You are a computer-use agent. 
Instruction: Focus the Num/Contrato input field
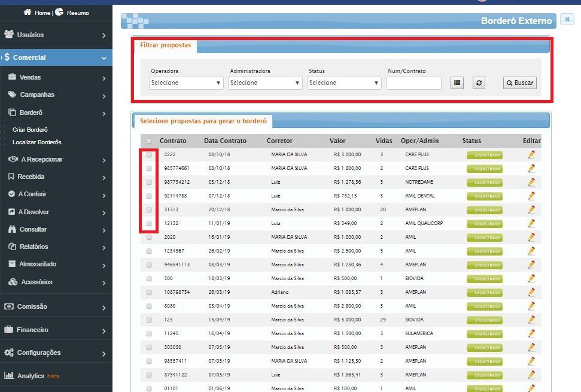[413, 83]
